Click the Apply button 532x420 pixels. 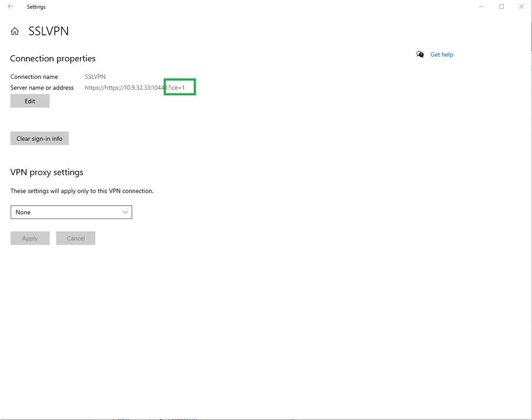click(x=29, y=238)
